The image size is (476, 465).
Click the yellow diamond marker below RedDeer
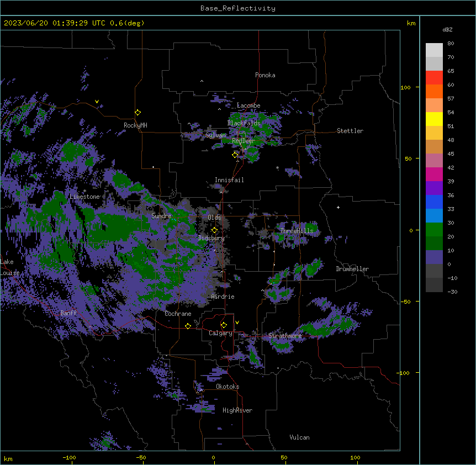pyautogui.click(x=235, y=155)
